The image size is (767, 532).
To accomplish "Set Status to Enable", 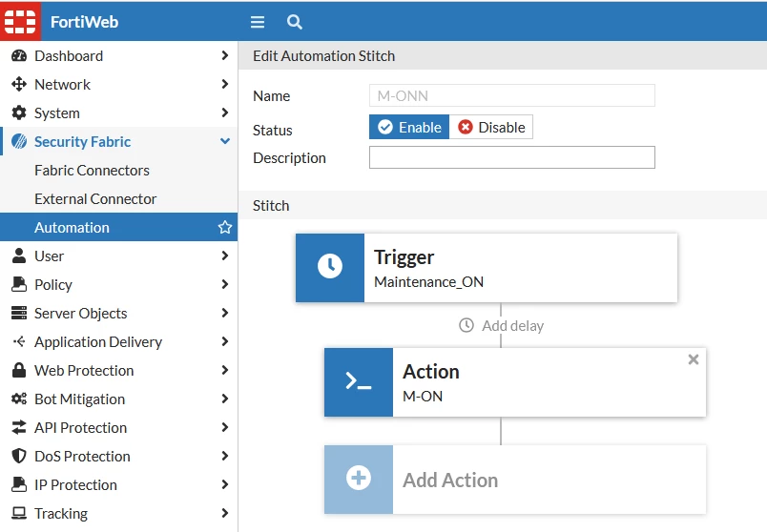I will click(409, 127).
